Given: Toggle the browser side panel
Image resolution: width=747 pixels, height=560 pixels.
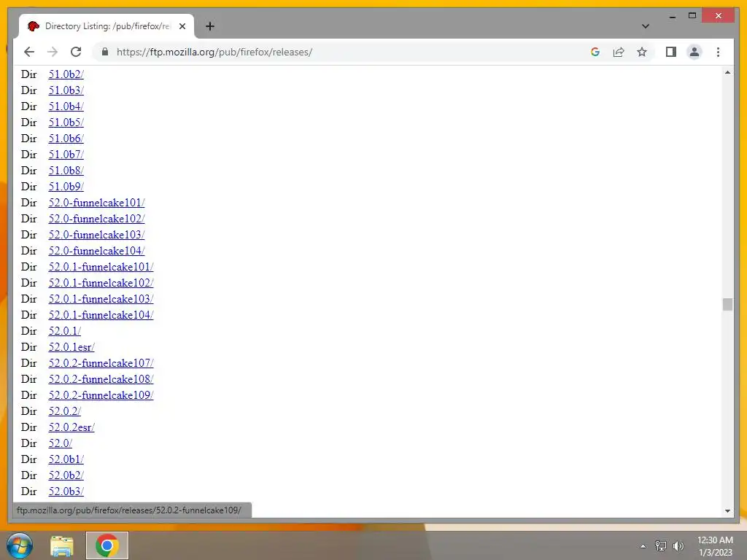Looking at the screenshot, I should (671, 52).
